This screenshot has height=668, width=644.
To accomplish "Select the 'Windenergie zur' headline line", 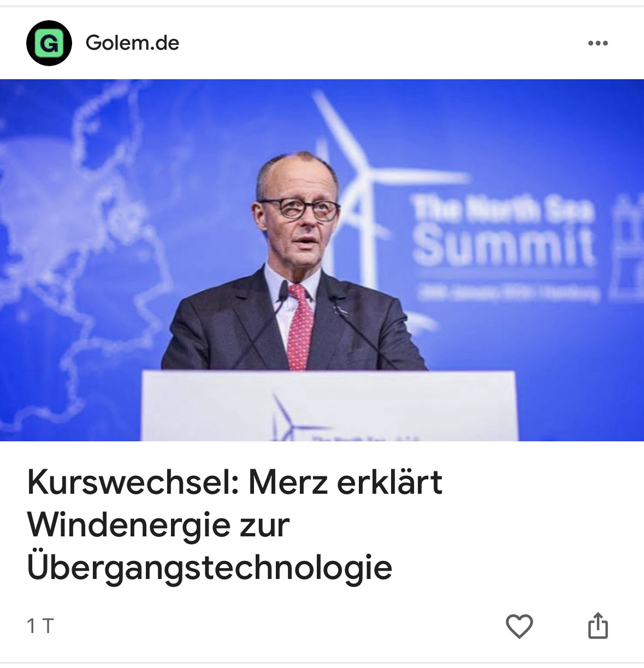I will pyautogui.click(x=157, y=525).
